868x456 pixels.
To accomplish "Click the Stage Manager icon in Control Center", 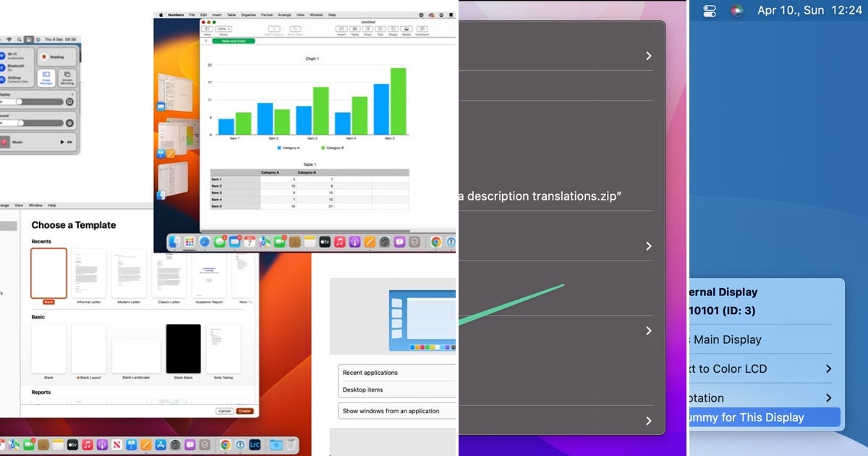I will coord(46,77).
